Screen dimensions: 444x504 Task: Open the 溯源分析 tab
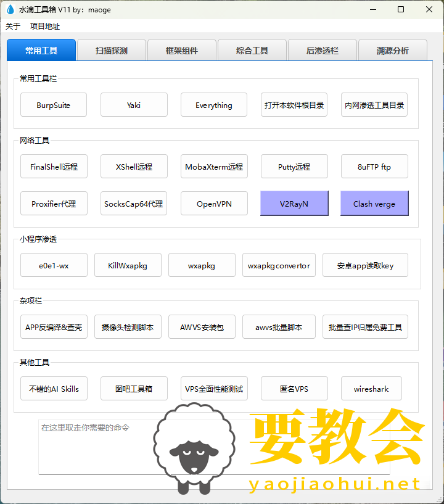point(393,51)
